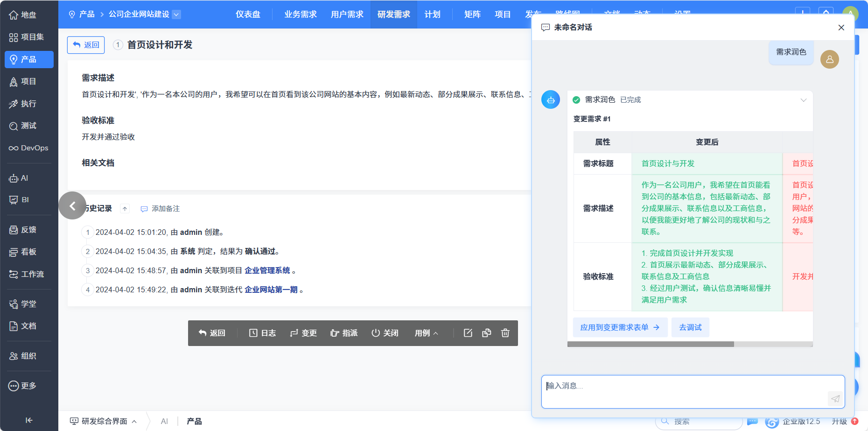Image resolution: width=868 pixels, height=431 pixels.
Task: Switch to the 仪表盘 tab
Action: click(x=248, y=14)
